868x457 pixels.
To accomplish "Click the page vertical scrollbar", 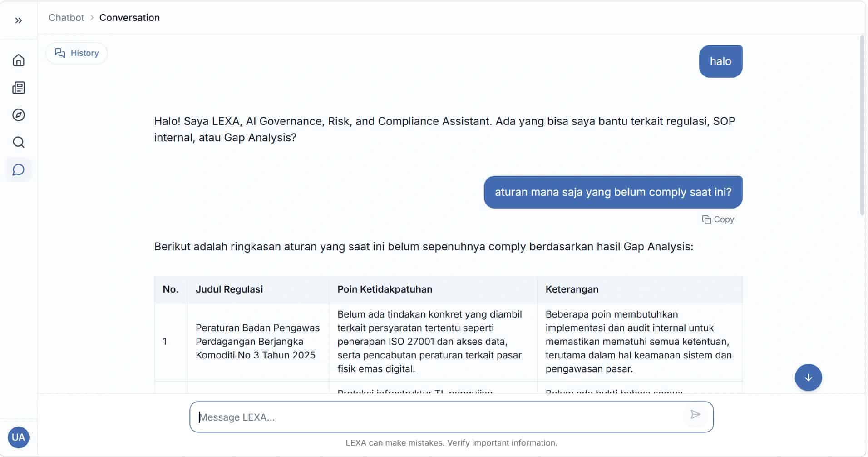I will 862,125.
